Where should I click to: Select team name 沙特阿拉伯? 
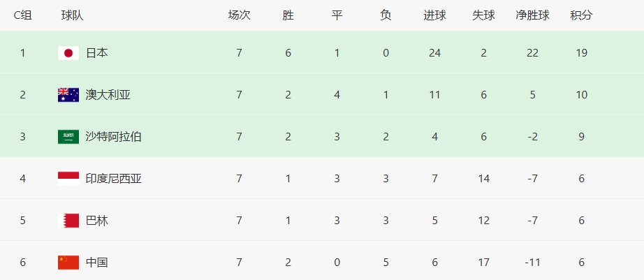pyautogui.click(x=114, y=137)
